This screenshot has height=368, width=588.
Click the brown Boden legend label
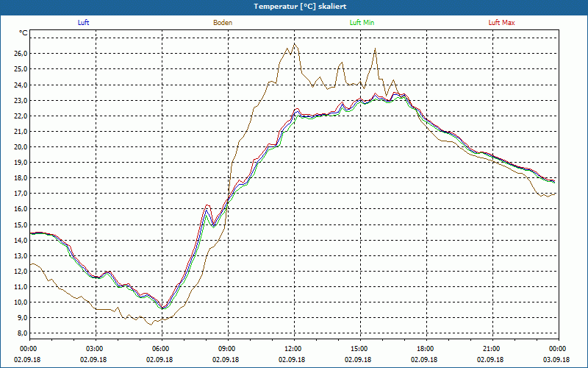[223, 23]
